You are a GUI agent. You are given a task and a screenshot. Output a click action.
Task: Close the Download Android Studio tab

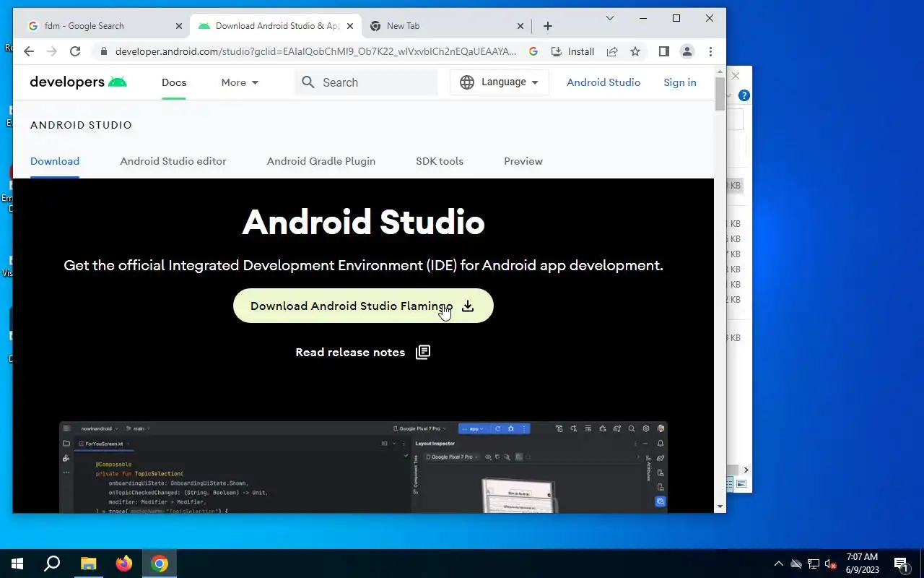(x=350, y=26)
